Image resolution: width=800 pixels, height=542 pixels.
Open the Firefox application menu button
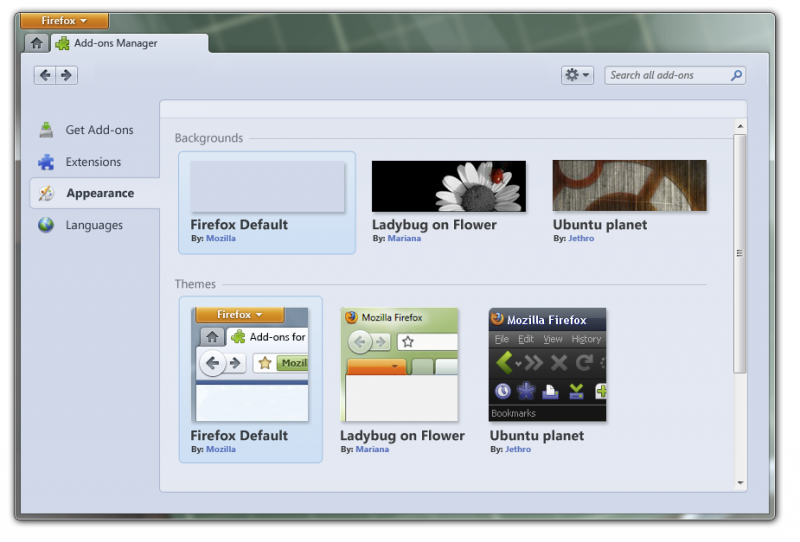[64, 21]
